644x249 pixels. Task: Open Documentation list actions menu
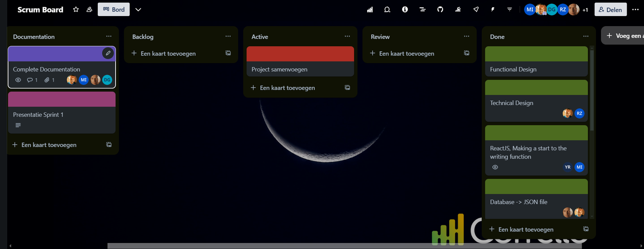point(109,36)
